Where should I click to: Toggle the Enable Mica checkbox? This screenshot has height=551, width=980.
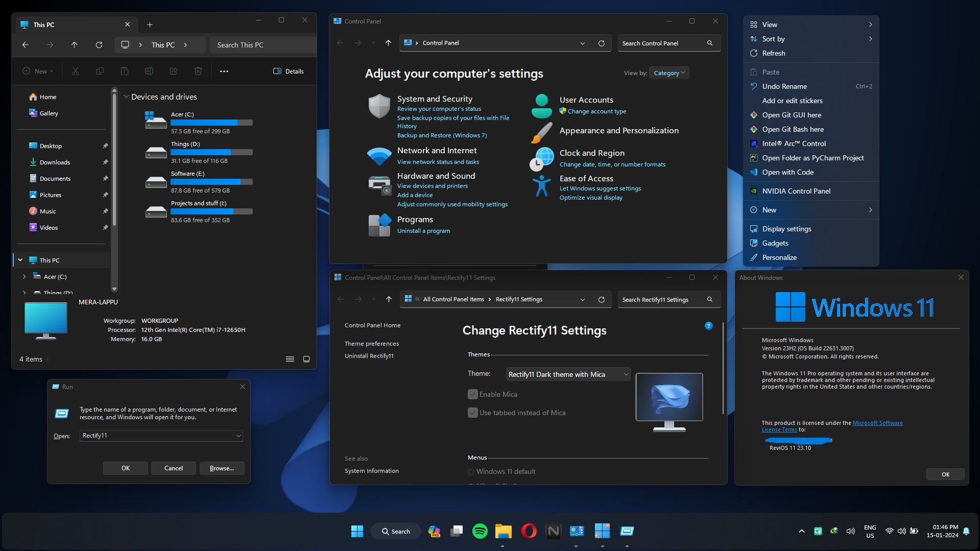coord(473,394)
